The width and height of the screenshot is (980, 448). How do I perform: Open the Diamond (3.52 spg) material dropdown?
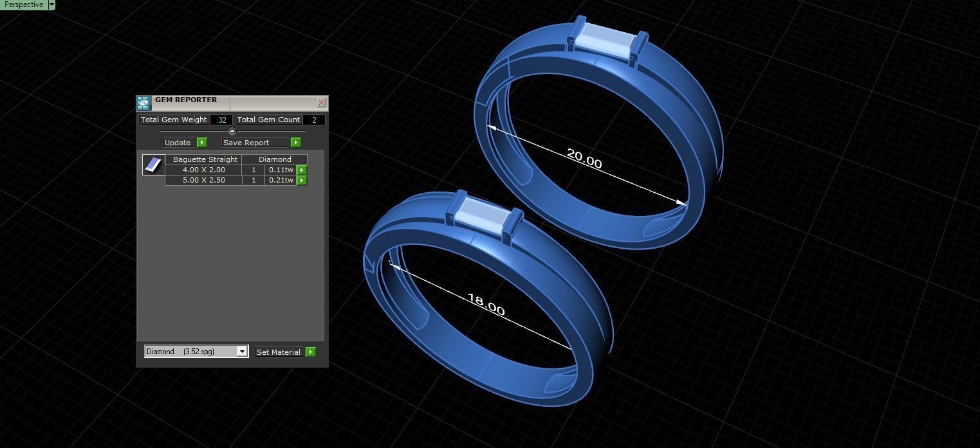(196, 352)
